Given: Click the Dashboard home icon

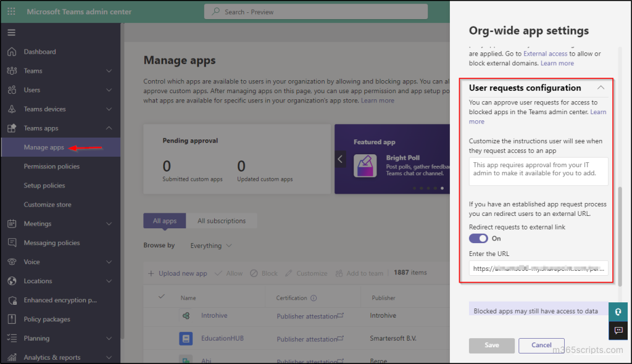Looking at the screenshot, I should pos(12,52).
